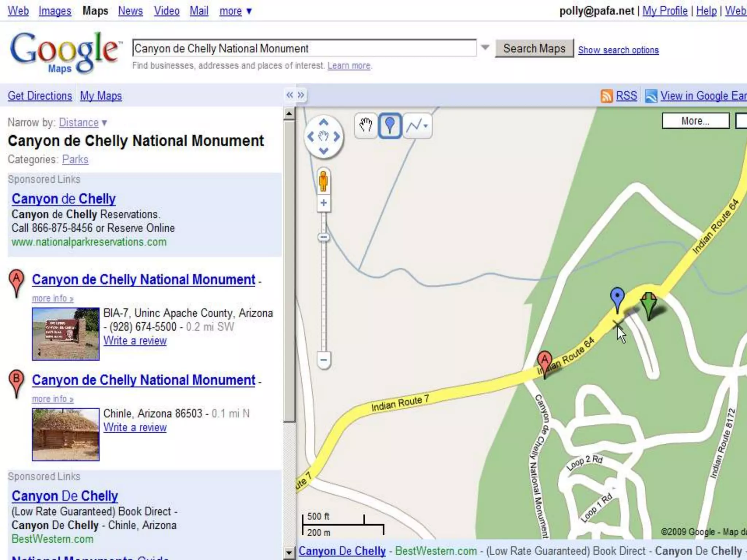The image size is (747, 560).
Task: Click the RSS feed icon
Action: point(606,96)
